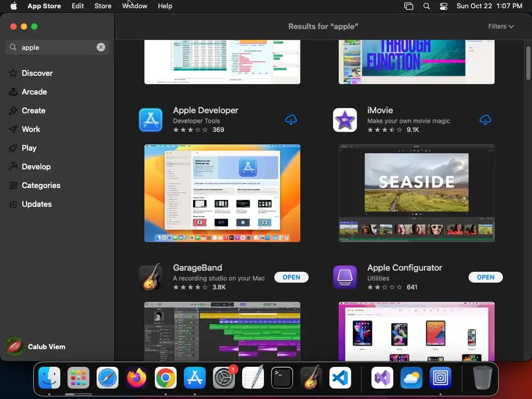Screen dimensions: 532x399
Task: Open Control Center in menu bar
Action: (444, 6)
